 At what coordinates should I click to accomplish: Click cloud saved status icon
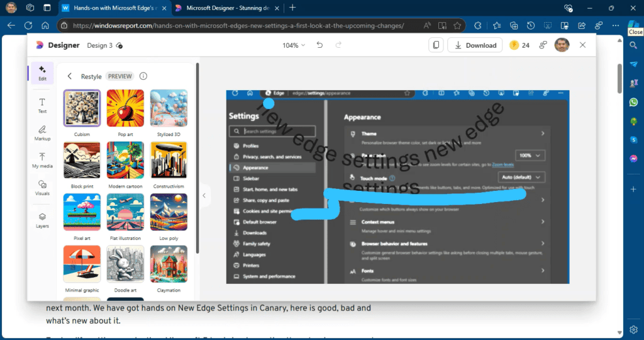point(119,45)
